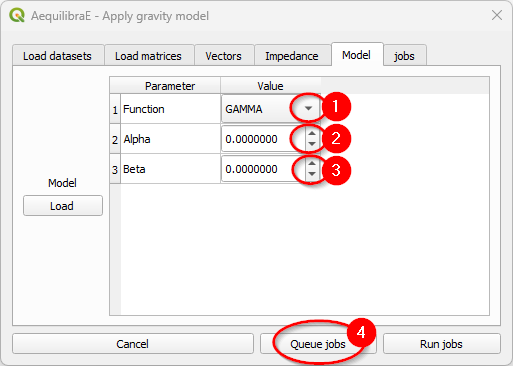Image resolution: width=513 pixels, height=366 pixels.
Task: Select the Alpha parameter cell
Action: 170,139
